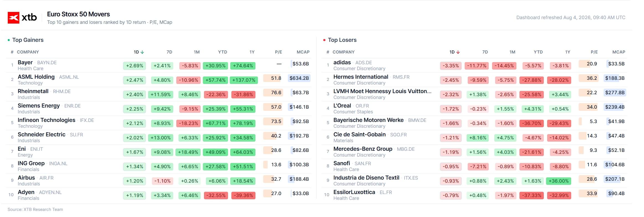Sort Top Gainers by MCAP column
Viewport: 644px width, 217px height.
(303, 52)
